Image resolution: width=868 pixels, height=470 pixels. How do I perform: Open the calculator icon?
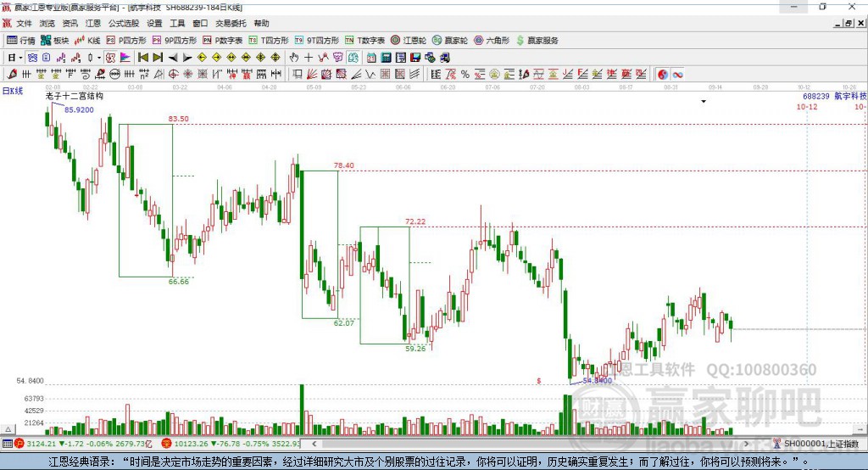(386, 58)
